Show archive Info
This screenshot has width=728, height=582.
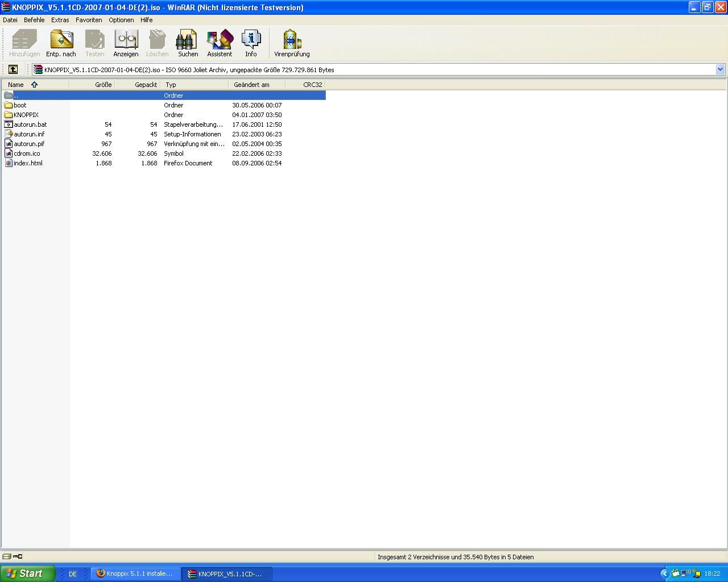[251, 43]
